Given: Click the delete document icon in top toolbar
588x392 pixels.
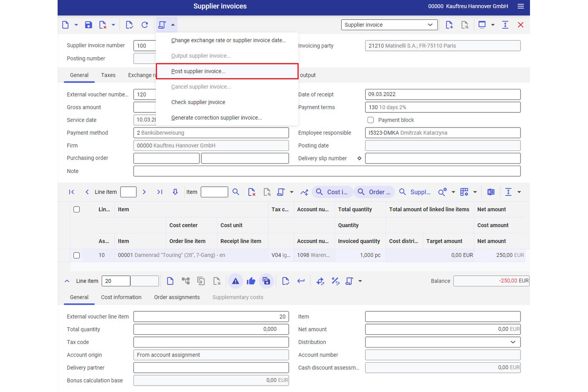Looking at the screenshot, I should point(103,25).
